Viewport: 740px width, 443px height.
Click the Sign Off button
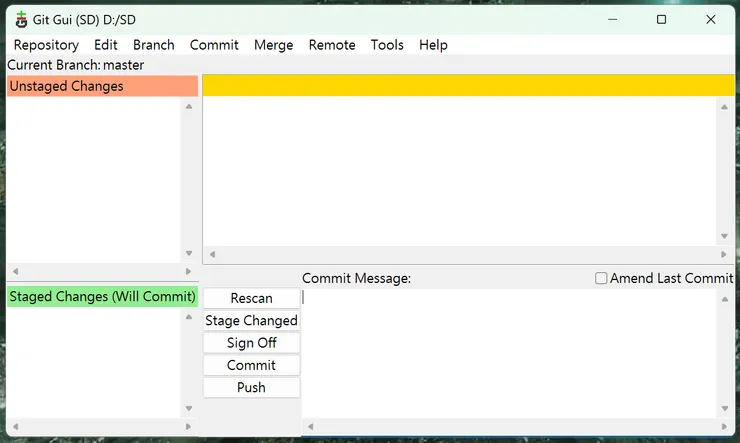[x=252, y=343]
